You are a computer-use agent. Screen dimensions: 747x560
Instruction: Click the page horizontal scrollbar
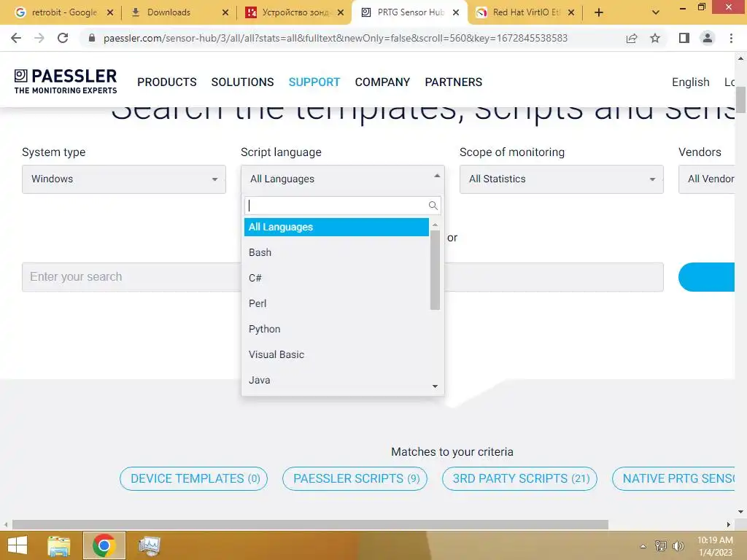tap(310, 525)
